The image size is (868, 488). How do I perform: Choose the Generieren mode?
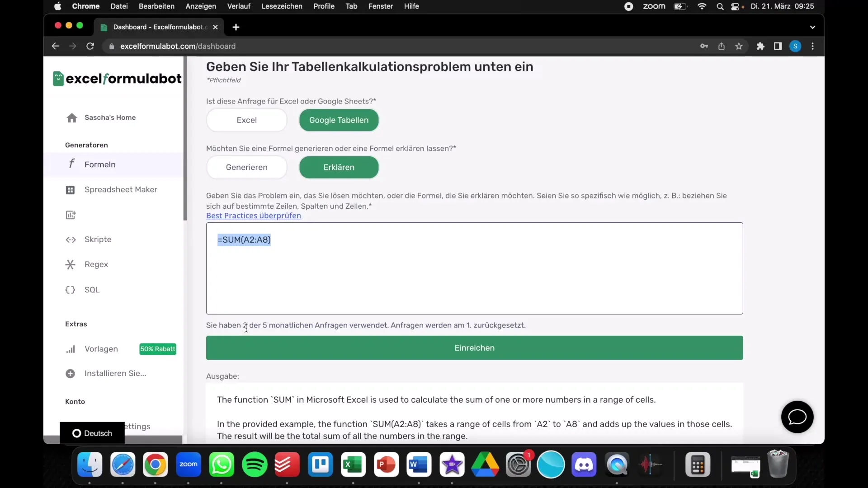pyautogui.click(x=247, y=167)
